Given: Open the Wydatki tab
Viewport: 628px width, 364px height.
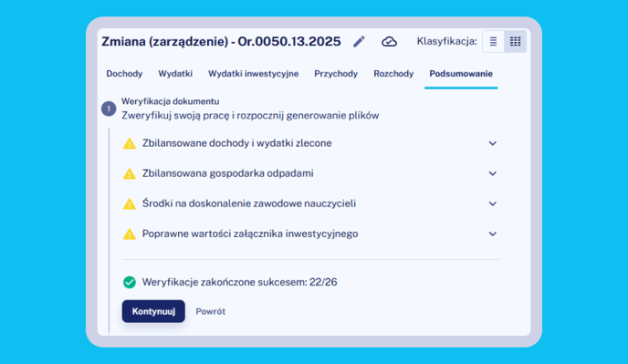Looking at the screenshot, I should tap(175, 74).
